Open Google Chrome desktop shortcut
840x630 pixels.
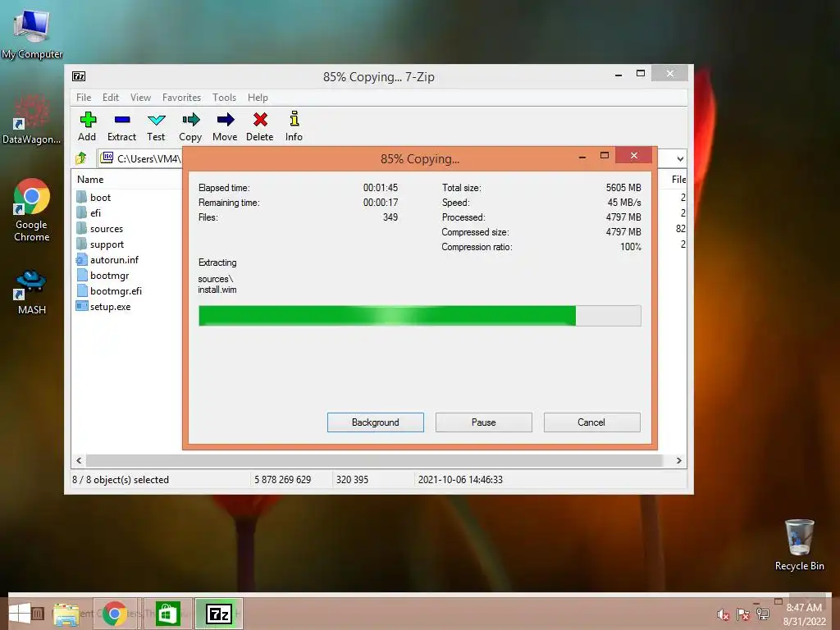[32, 210]
